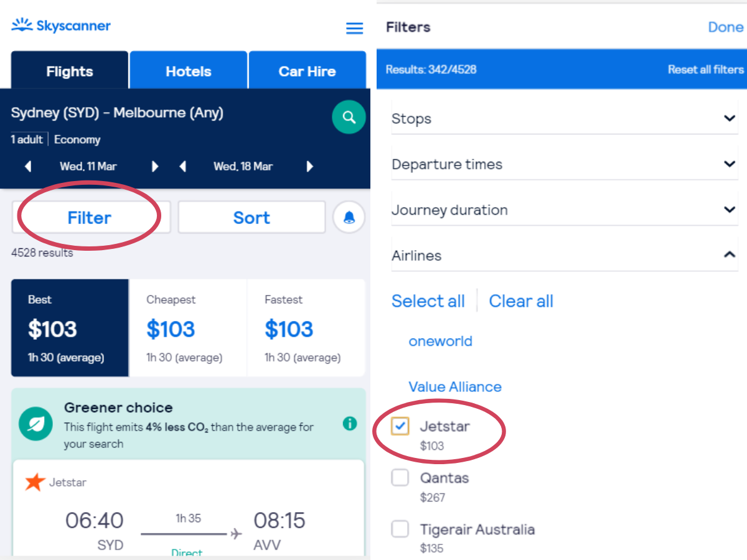Go to previous departure date arrow
Viewport: 747px width, 560px height.
pyautogui.click(x=28, y=166)
